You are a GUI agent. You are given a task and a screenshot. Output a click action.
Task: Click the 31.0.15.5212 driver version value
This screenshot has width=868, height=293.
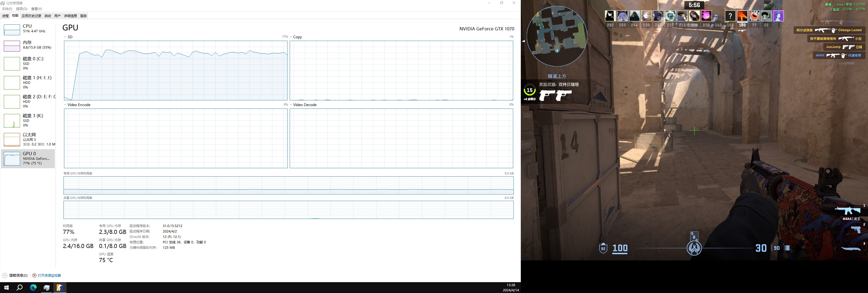click(173, 226)
